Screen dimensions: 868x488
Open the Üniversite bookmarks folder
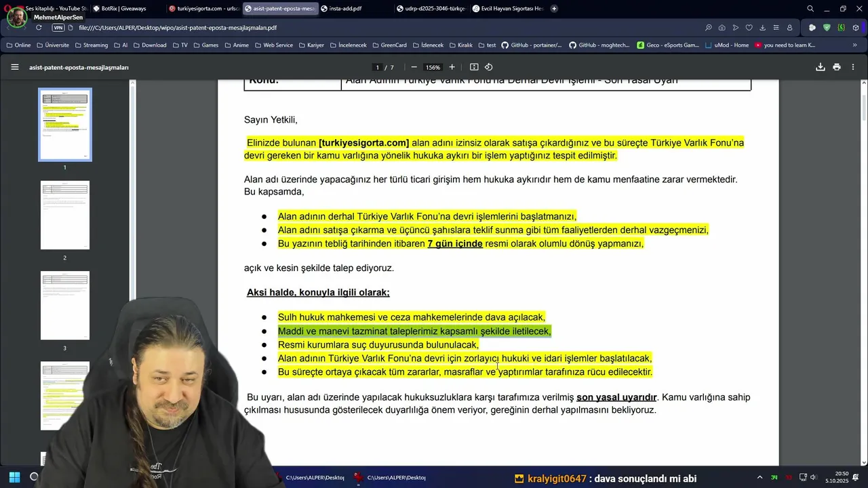(x=52, y=45)
